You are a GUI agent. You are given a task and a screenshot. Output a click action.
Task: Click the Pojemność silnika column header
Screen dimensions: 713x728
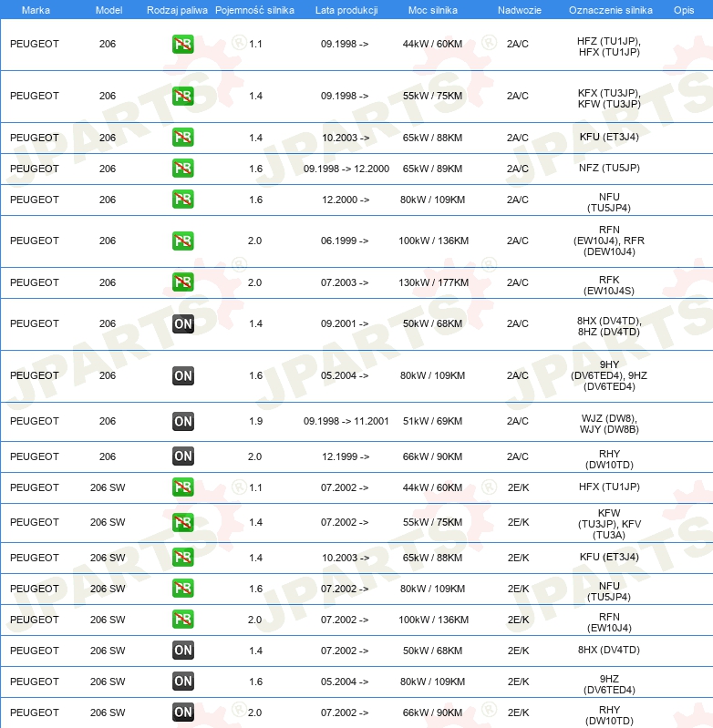pyautogui.click(x=254, y=10)
